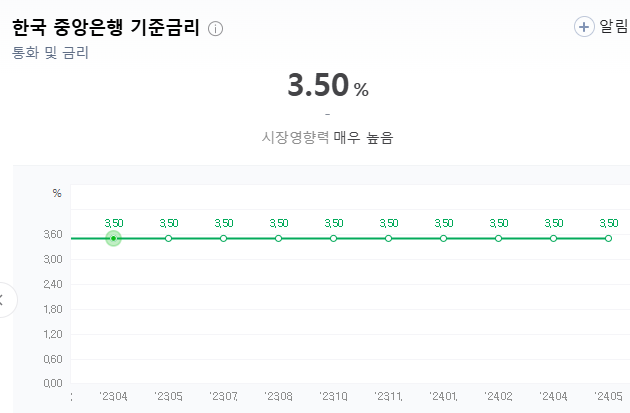
Task: Click the 한국 중앙은행 기준금리 title
Action: click(x=106, y=27)
